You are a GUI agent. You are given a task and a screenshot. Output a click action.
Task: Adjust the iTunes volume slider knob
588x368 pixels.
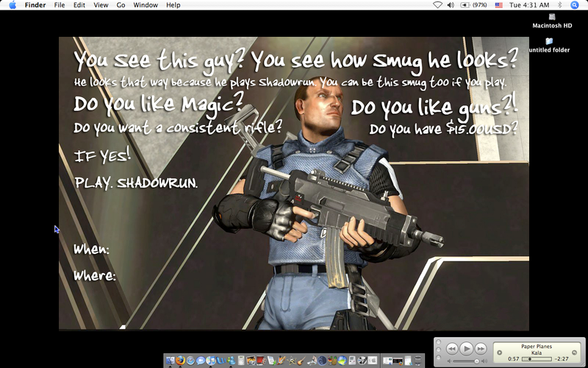(476, 361)
